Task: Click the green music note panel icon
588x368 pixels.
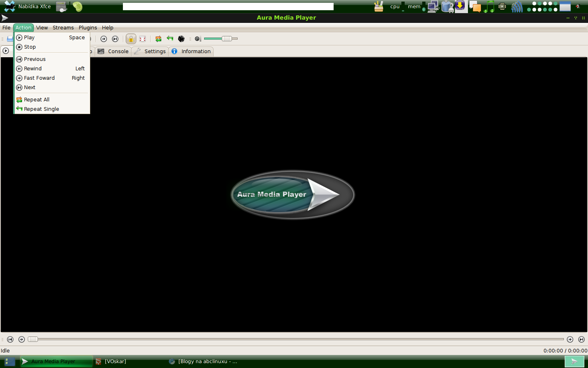Action: point(489,7)
